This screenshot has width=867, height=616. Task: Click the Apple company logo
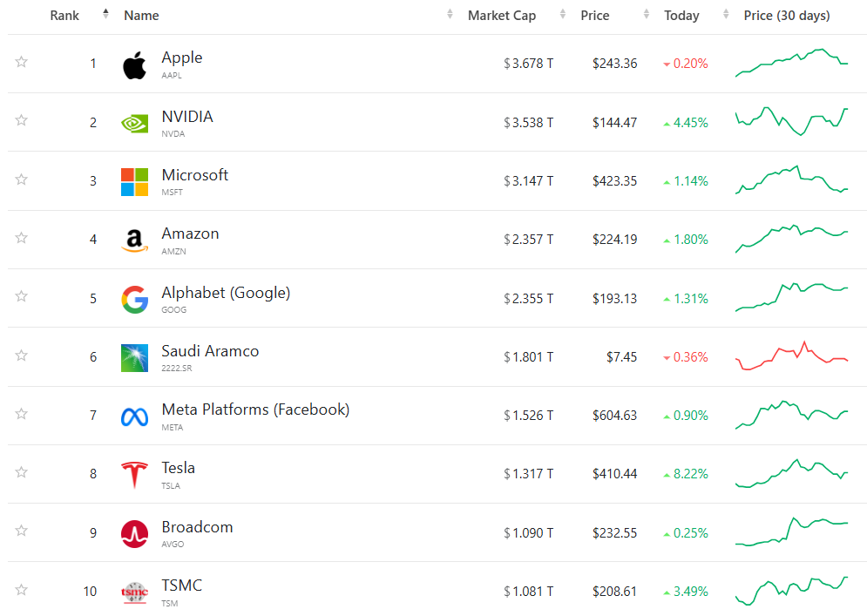(x=134, y=64)
